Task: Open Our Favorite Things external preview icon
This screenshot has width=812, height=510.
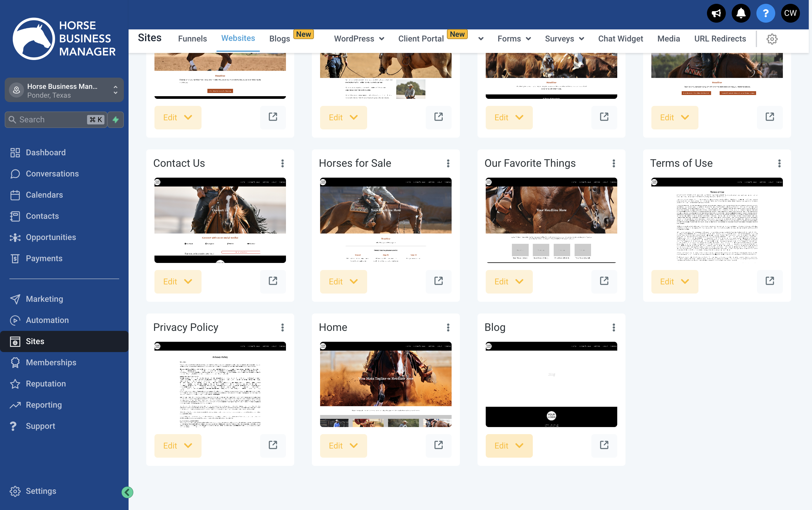Action: pyautogui.click(x=604, y=281)
